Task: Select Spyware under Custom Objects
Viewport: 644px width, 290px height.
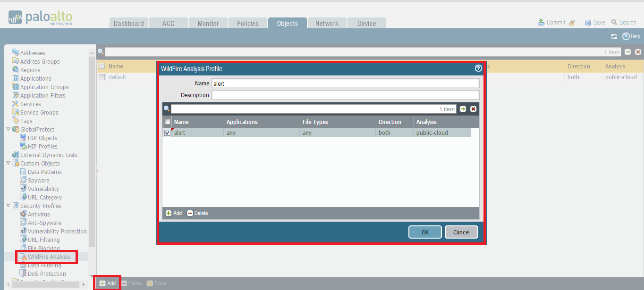Action: click(x=38, y=180)
